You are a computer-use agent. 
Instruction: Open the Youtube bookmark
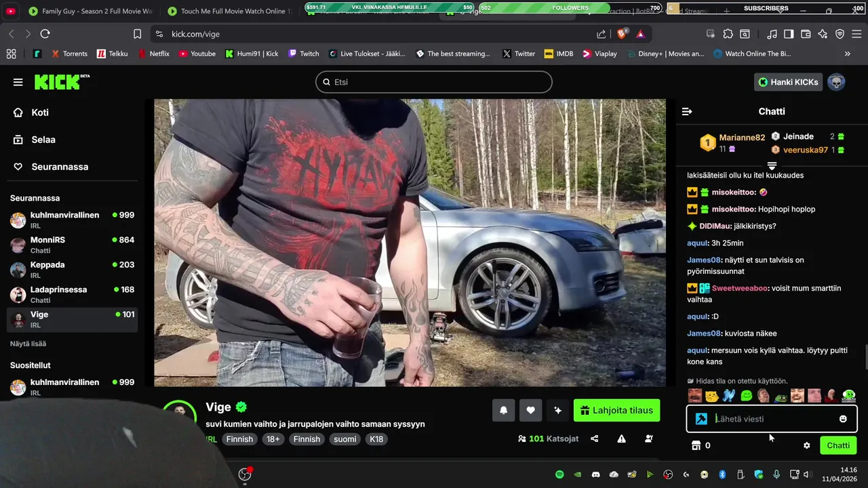[x=197, y=54]
